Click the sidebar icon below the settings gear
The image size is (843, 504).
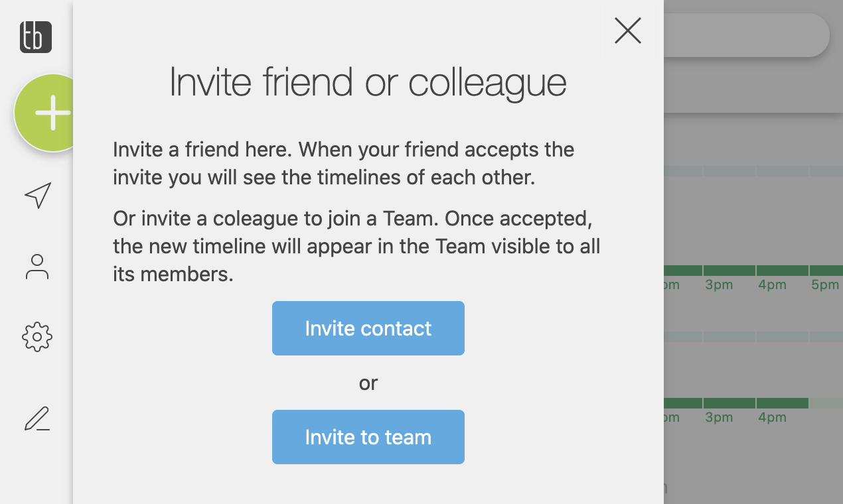point(37,418)
